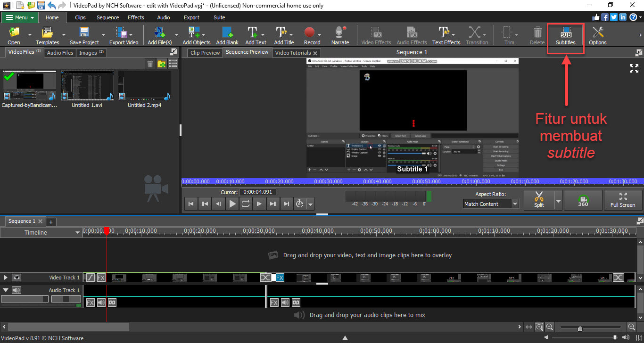Click the Save Project floppy icon
This screenshot has height=343, width=644.
click(x=84, y=36)
